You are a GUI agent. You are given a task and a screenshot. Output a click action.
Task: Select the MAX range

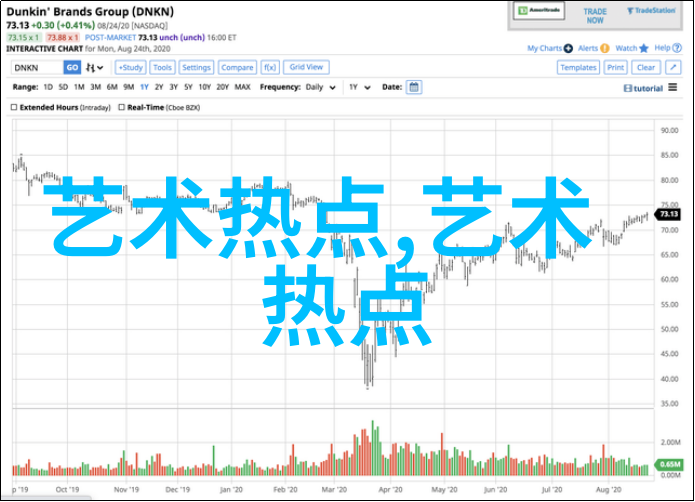[242, 87]
